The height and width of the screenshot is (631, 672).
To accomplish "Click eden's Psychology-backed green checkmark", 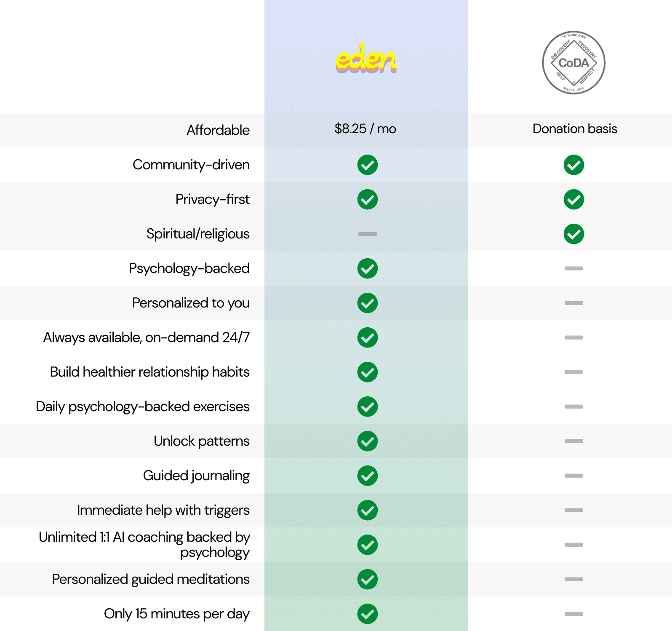I will (x=367, y=268).
